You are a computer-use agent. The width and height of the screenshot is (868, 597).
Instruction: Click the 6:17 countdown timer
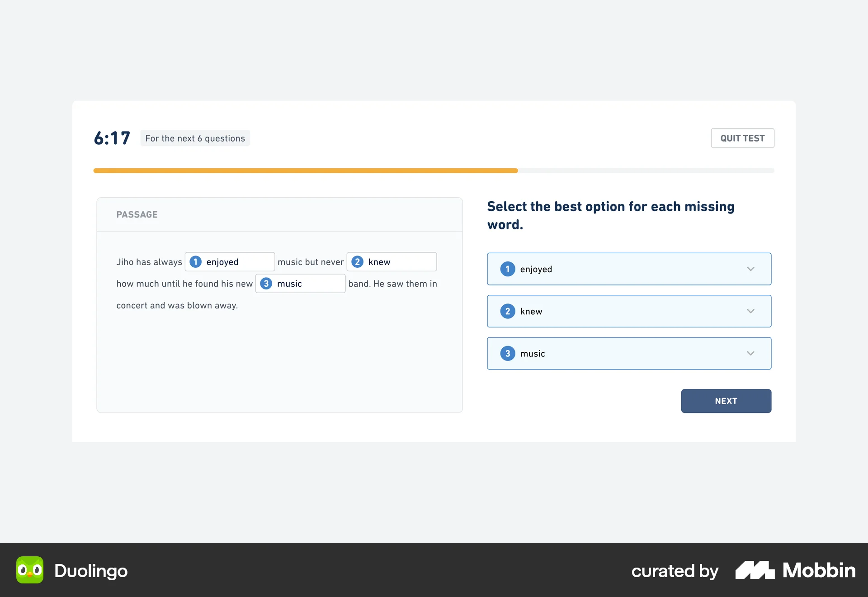112,138
